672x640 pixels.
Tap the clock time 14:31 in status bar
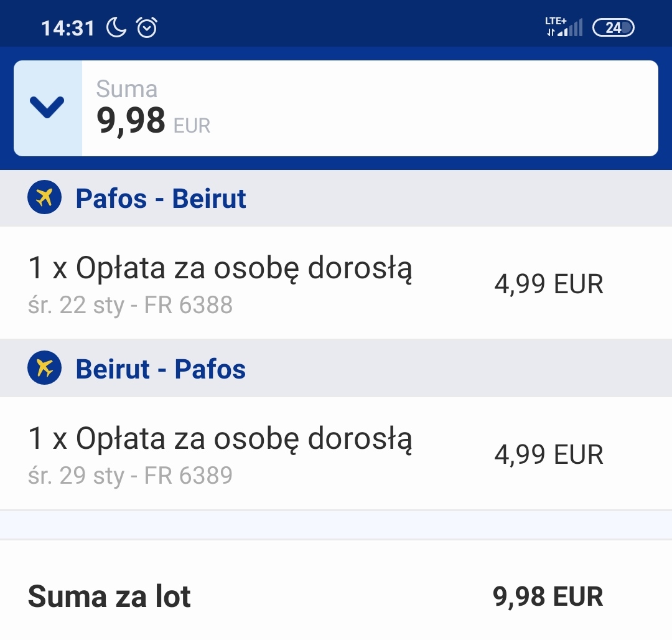[x=68, y=28]
